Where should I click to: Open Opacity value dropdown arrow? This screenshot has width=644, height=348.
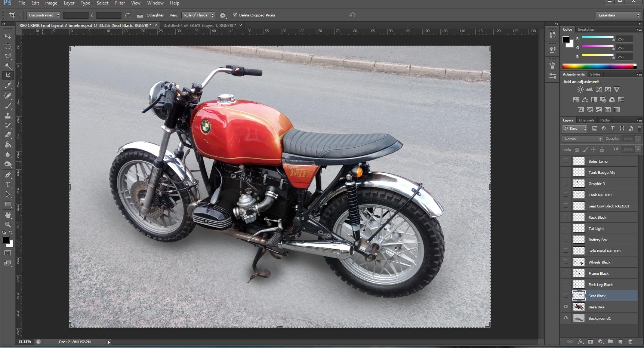(638, 139)
